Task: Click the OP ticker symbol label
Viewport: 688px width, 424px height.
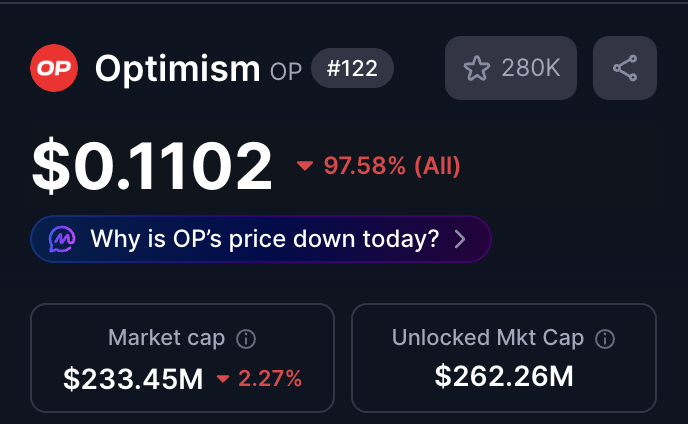Action: (x=287, y=71)
